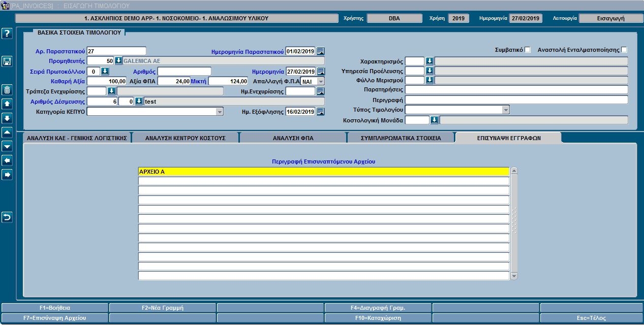Image resolution: width=644 pixels, height=327 pixels.
Task: Click the help question mark icon
Action: 7,34
